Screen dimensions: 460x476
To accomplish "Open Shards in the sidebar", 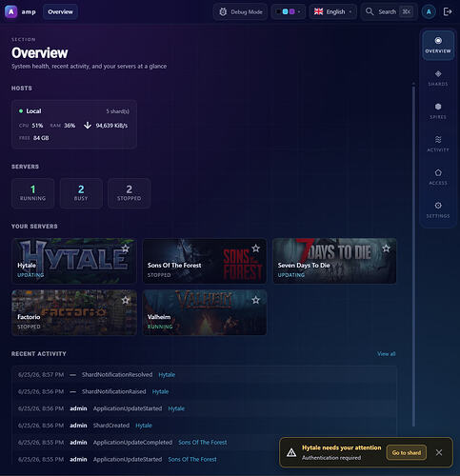I will coord(438,78).
